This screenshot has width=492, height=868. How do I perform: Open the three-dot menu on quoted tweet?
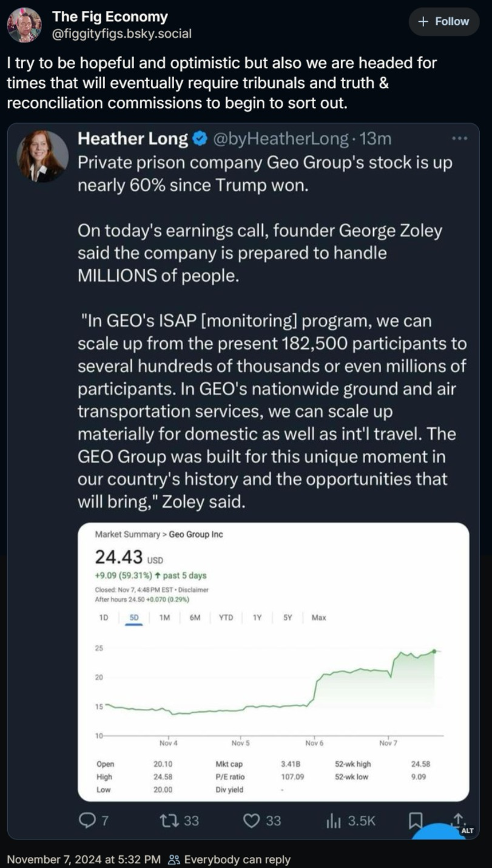pos(460,139)
